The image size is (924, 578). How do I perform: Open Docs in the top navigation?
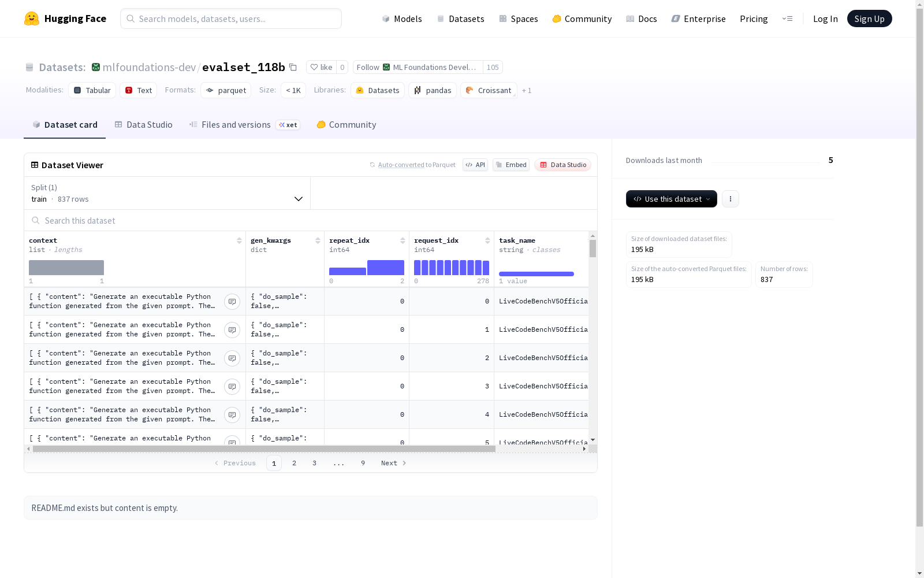tap(642, 18)
